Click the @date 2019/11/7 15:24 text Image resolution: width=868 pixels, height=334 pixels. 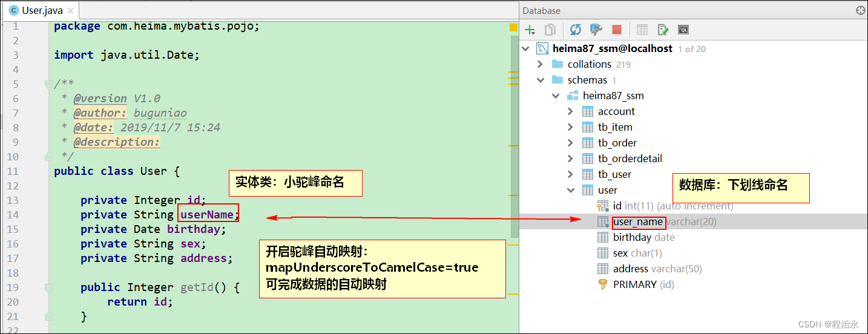pos(146,128)
